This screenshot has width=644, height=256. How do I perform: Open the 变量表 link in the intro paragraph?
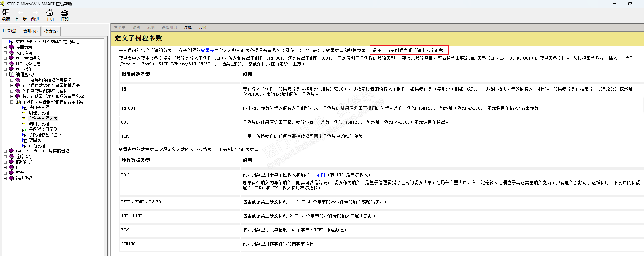click(208, 50)
